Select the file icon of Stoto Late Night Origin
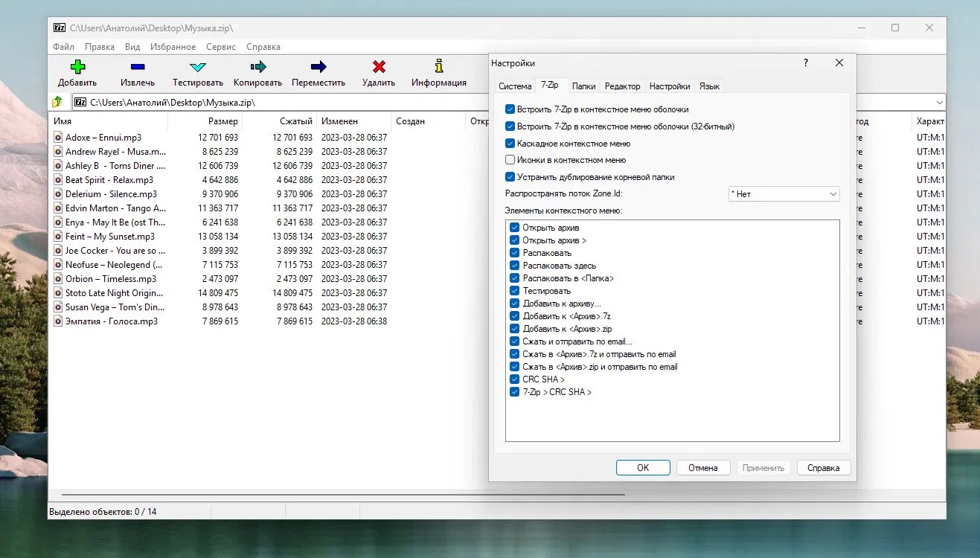 [x=59, y=293]
